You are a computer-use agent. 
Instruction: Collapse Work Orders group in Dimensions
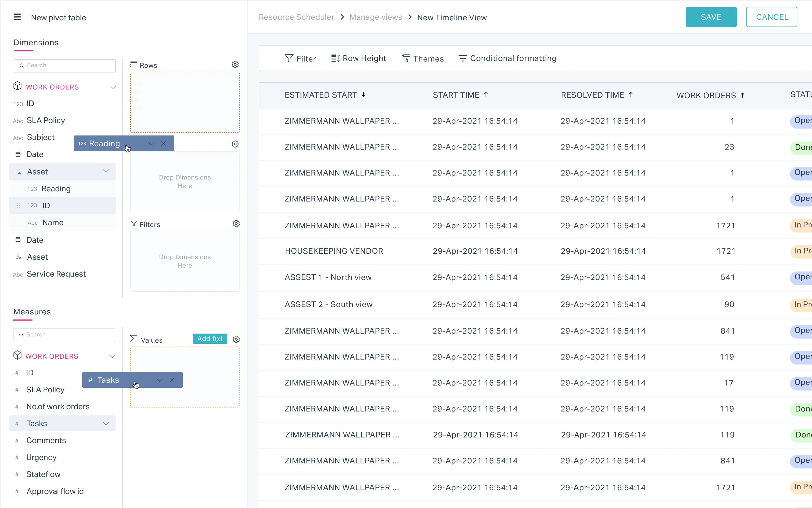tap(113, 87)
